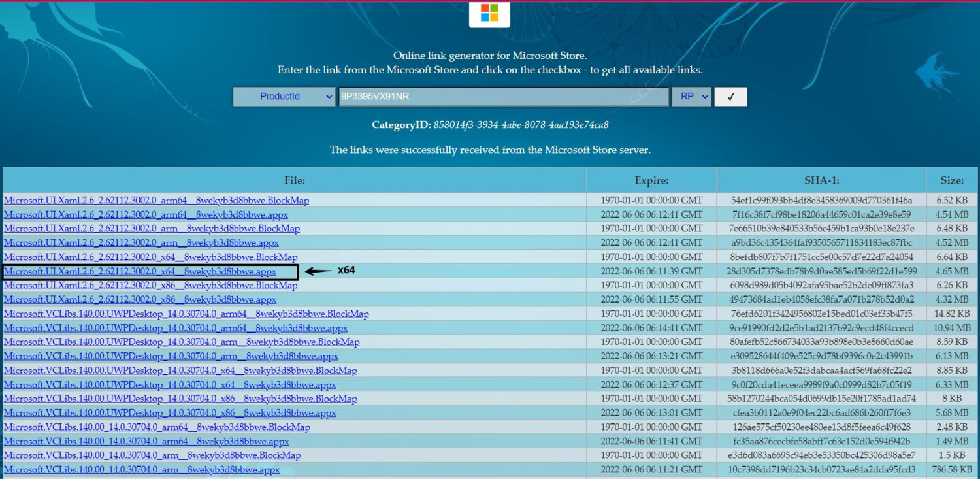The width and height of the screenshot is (980, 479).
Task: Click expire time 2022-06-06 06:11:39 GMT
Action: click(x=651, y=271)
